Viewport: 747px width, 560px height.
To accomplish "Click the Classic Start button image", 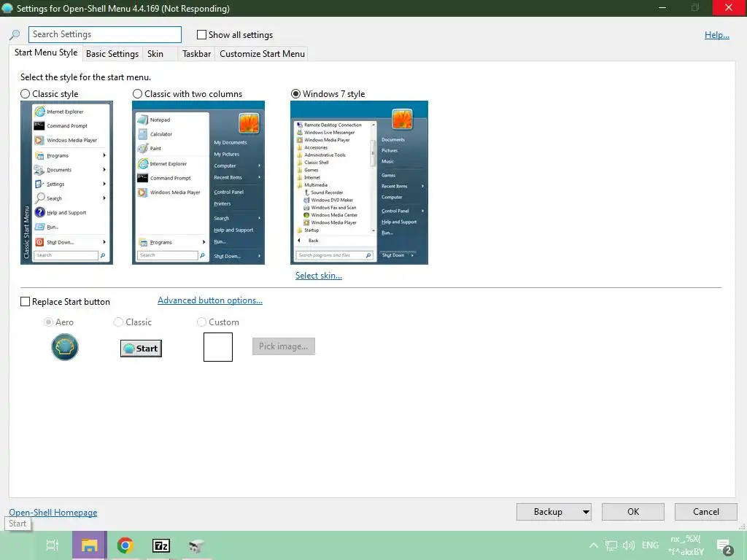I will pos(141,349).
